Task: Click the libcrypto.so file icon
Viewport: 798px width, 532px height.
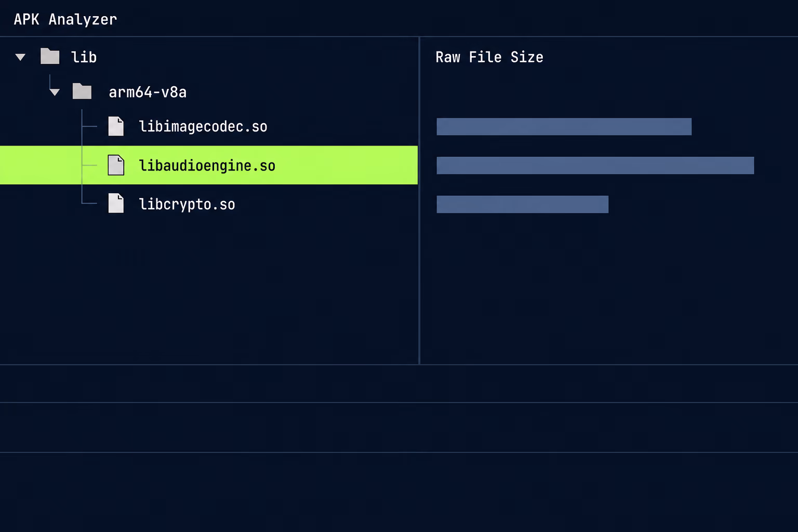Action: click(x=116, y=203)
